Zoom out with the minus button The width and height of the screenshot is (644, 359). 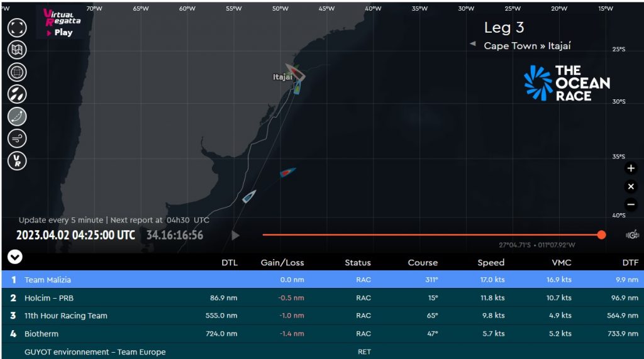click(x=631, y=204)
